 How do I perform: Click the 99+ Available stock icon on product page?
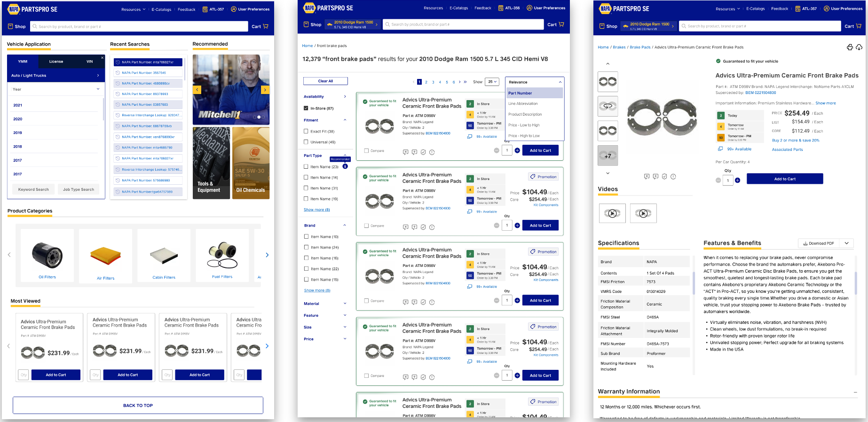720,149
